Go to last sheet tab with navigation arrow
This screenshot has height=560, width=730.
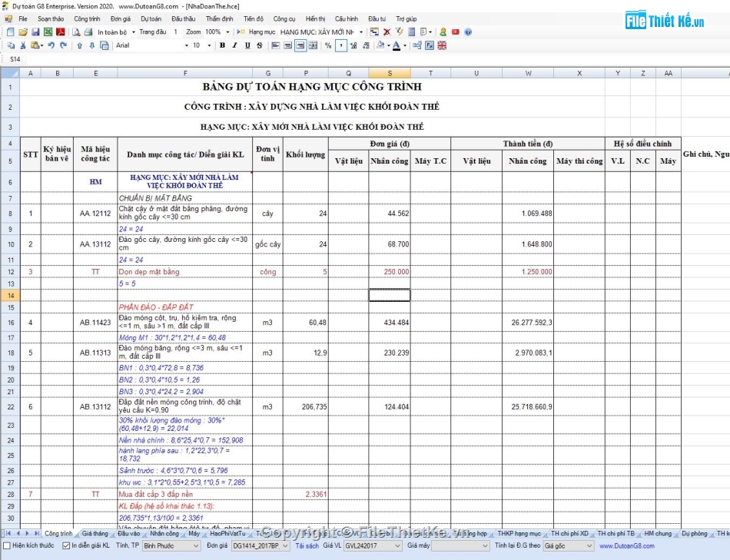pyautogui.click(x=37, y=533)
